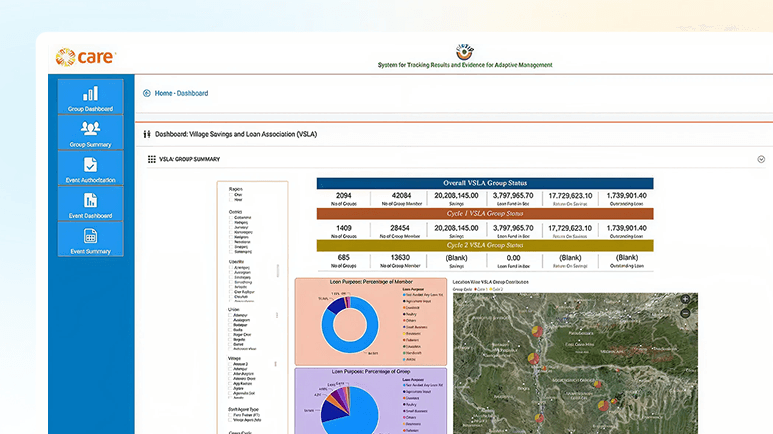773x434 pixels.
Task: Click the back arrow icon beside Home
Action: 147,93
